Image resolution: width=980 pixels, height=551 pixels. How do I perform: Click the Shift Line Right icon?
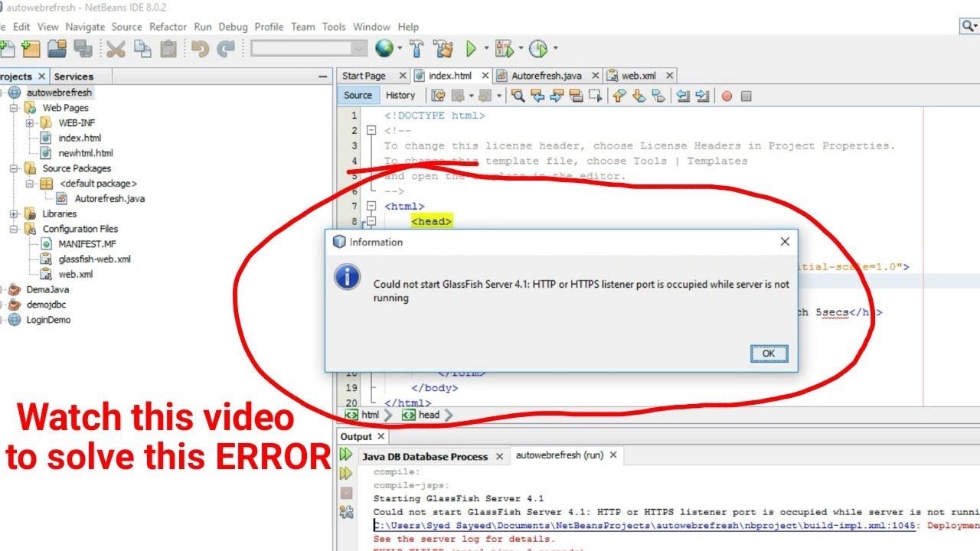[701, 96]
